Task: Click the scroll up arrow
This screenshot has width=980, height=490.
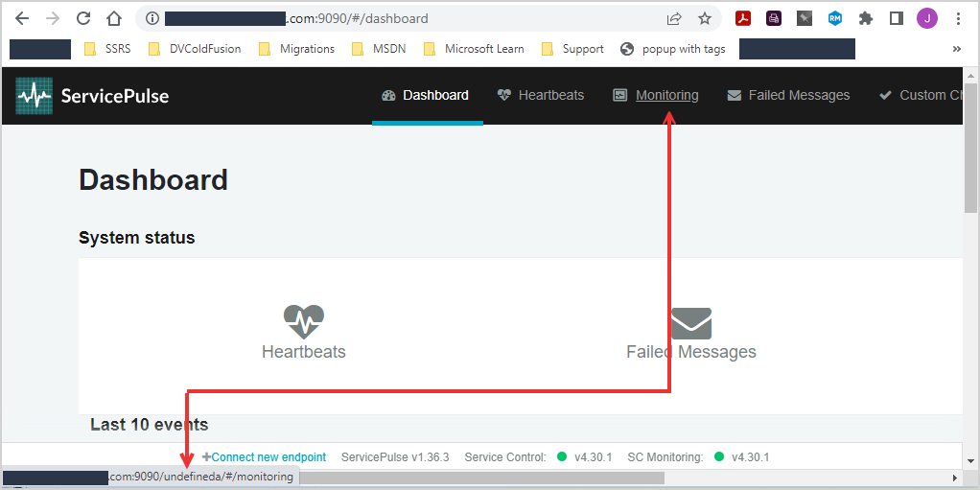Action: point(970,77)
